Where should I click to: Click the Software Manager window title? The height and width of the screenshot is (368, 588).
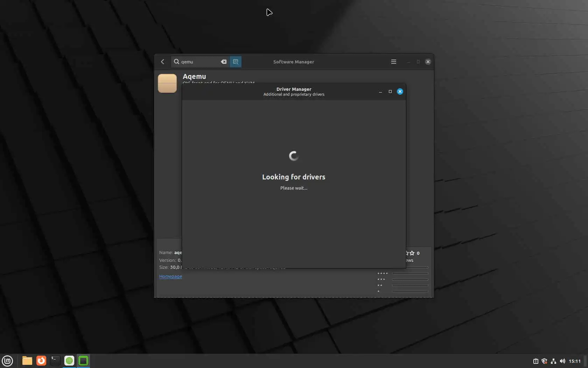tap(294, 62)
